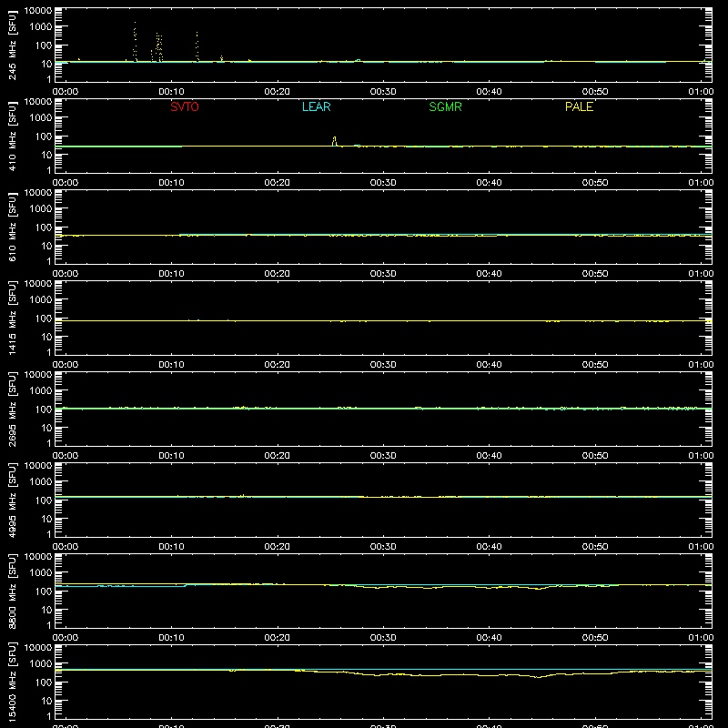Click the 00:40 tick label under 1415 MHz plot
The image size is (728, 728).
[489, 365]
